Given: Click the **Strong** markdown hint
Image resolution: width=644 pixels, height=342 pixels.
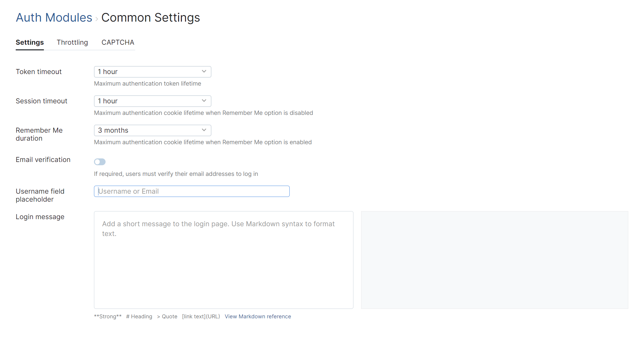Looking at the screenshot, I should point(108,317).
